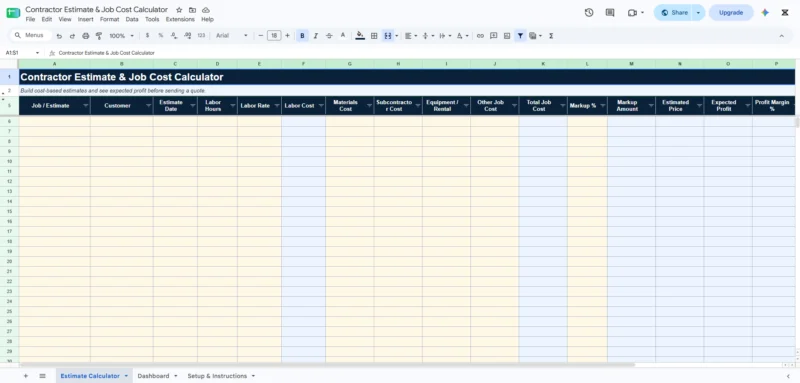The height and width of the screenshot is (383, 800).
Task: Open text wrapping options
Action: (445, 36)
